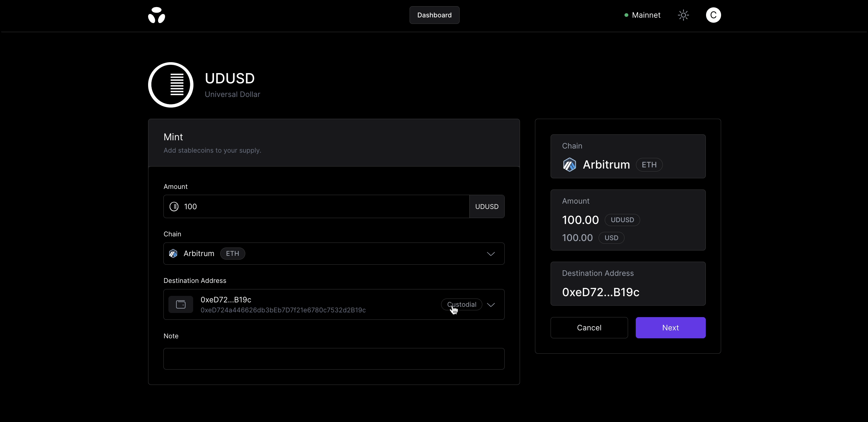Screen dimensions: 868x422
Task: Open the Dashboard tab
Action: tap(434, 15)
